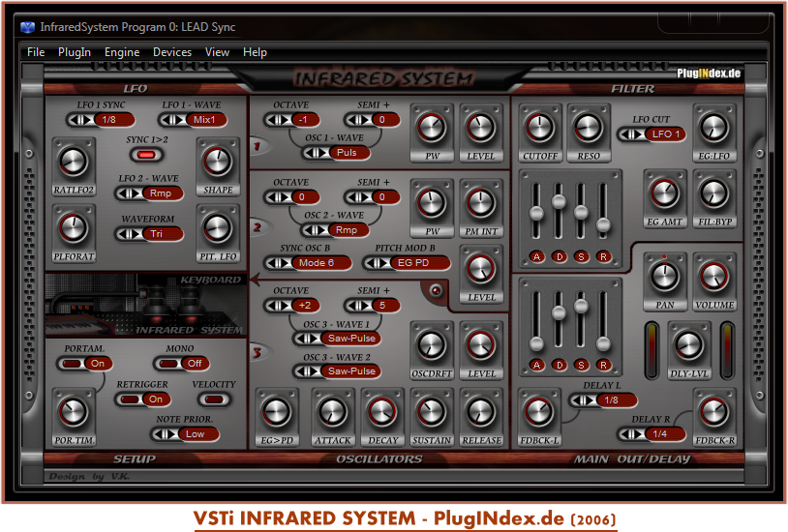Click the OSCDRFT oscillator drift knob
The image size is (788, 532).
pyautogui.click(x=429, y=344)
